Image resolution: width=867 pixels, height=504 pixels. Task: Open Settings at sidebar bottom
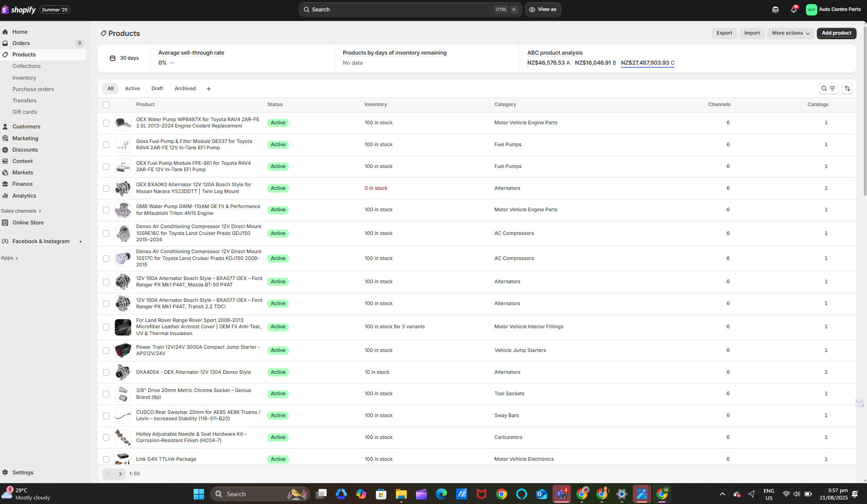(x=23, y=473)
